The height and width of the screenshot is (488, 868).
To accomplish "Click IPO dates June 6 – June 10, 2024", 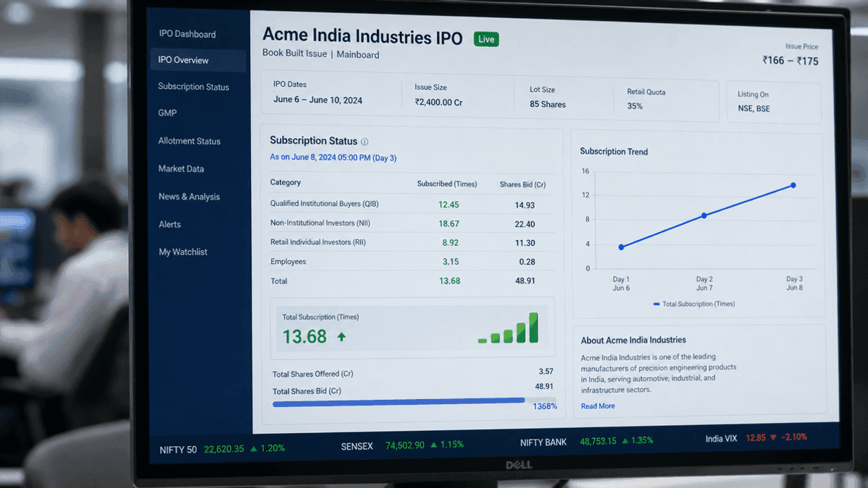I will [318, 100].
